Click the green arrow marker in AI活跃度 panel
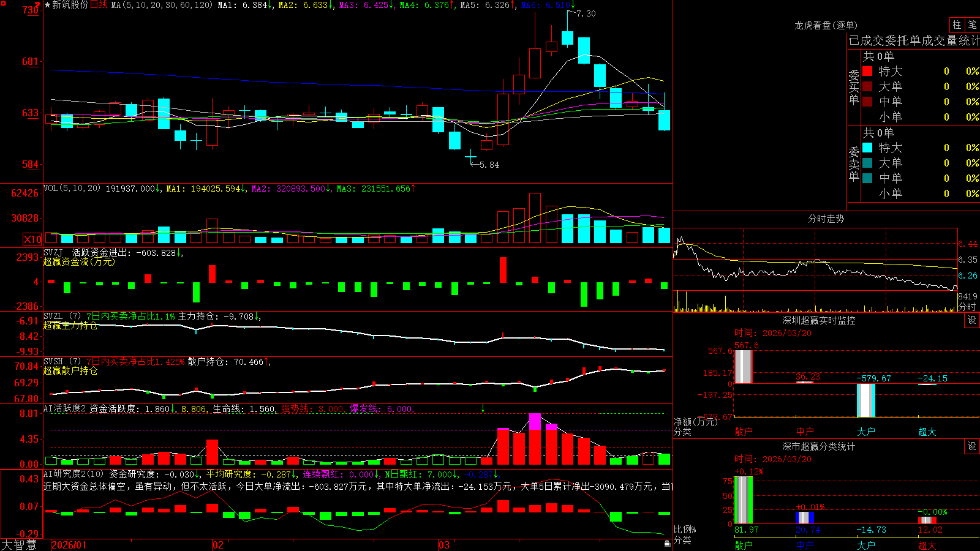Image resolution: width=980 pixels, height=551 pixels. coord(483,408)
